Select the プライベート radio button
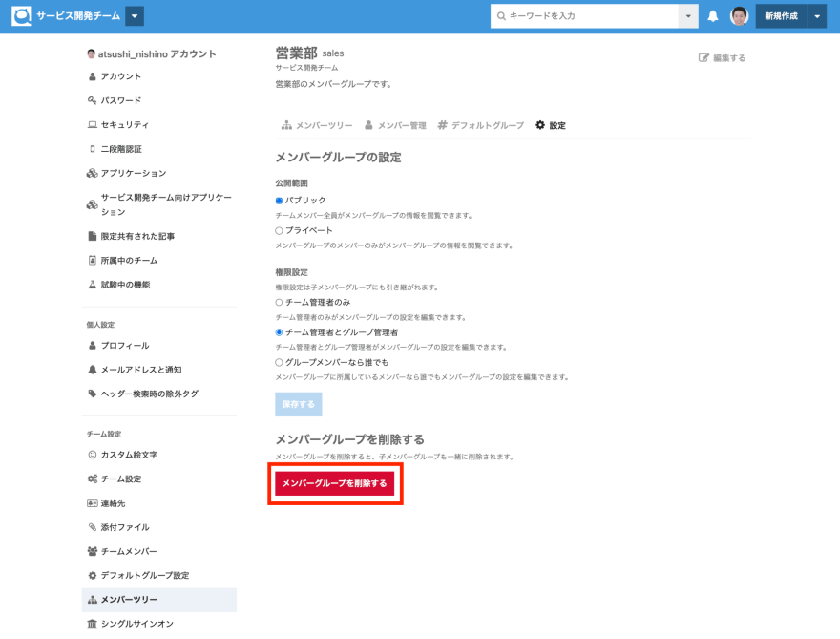The height and width of the screenshot is (639, 840). 279,230
